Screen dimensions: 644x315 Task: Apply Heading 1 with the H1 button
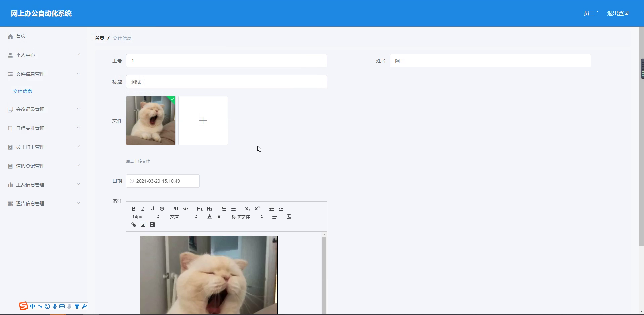pos(200,209)
